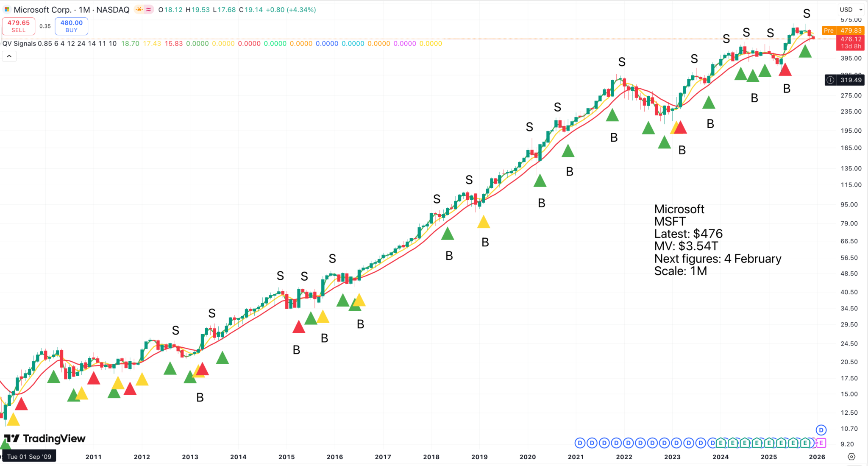Click the leftmost dividend D marker
This screenshot has height=466, width=868.
click(x=580, y=443)
